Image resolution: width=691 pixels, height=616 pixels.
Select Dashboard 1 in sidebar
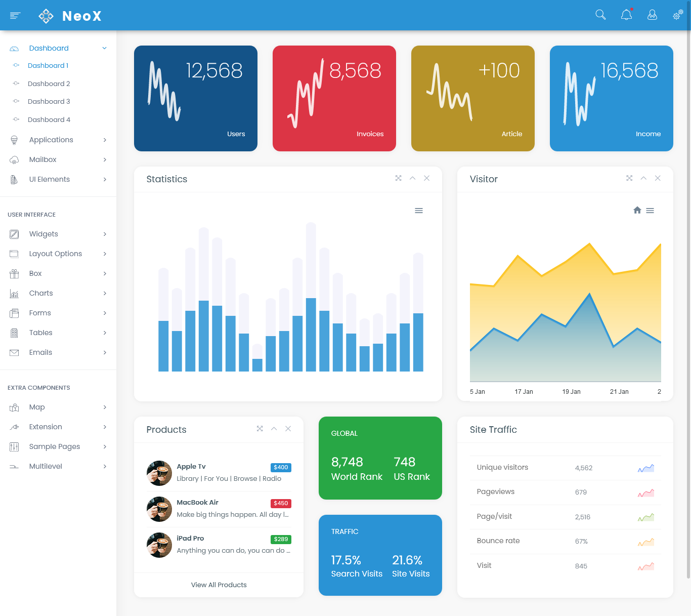[x=48, y=66]
